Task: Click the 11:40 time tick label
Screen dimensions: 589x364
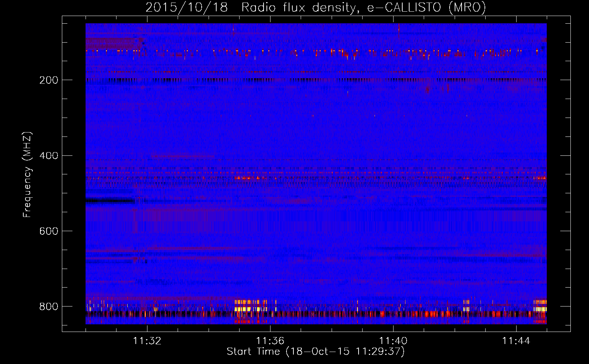Action: [393, 341]
